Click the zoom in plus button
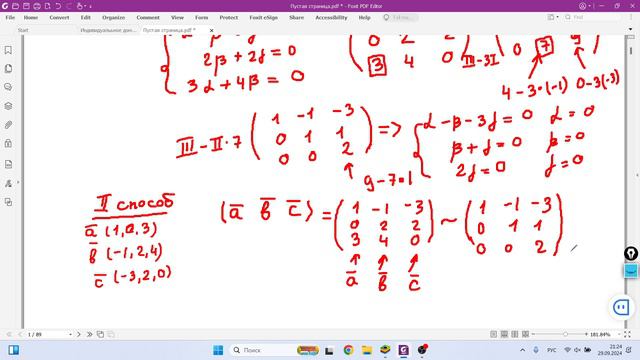 click(x=586, y=334)
